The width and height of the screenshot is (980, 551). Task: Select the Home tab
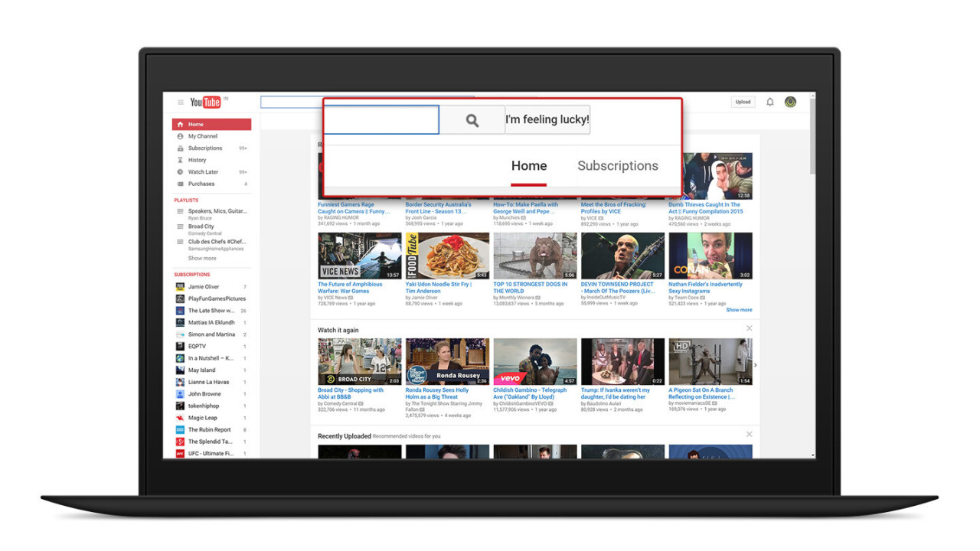pos(528,166)
